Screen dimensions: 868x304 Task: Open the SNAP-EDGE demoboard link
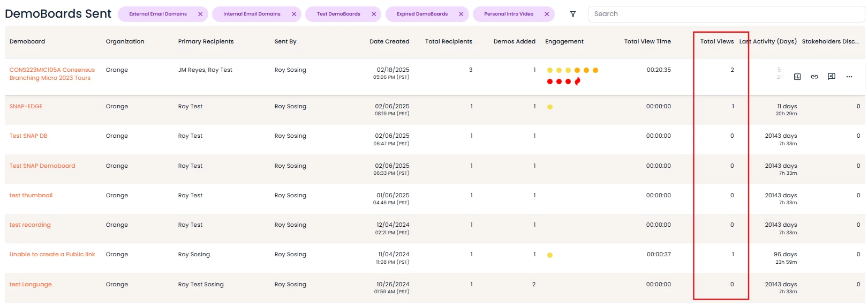pos(26,106)
